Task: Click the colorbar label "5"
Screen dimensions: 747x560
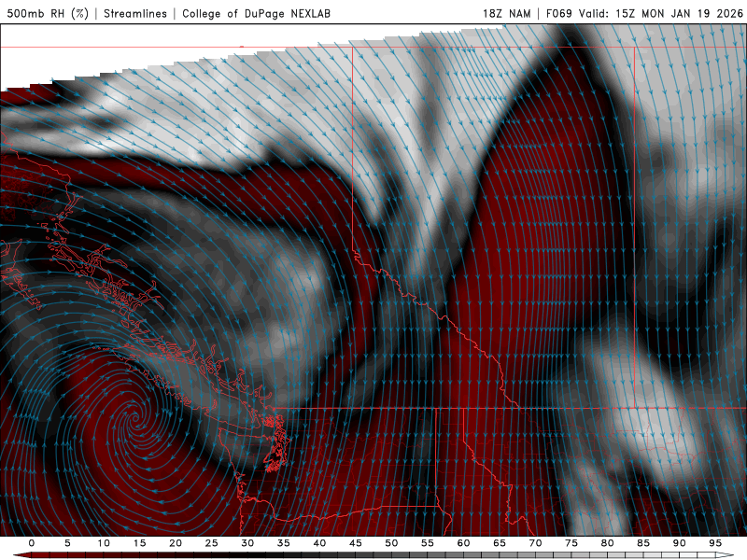Action: pos(67,543)
